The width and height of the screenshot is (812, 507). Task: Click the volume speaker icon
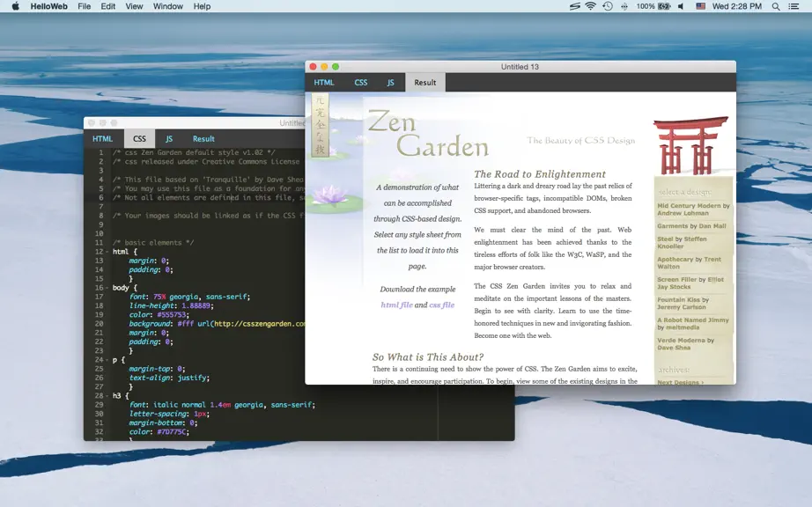681,6
